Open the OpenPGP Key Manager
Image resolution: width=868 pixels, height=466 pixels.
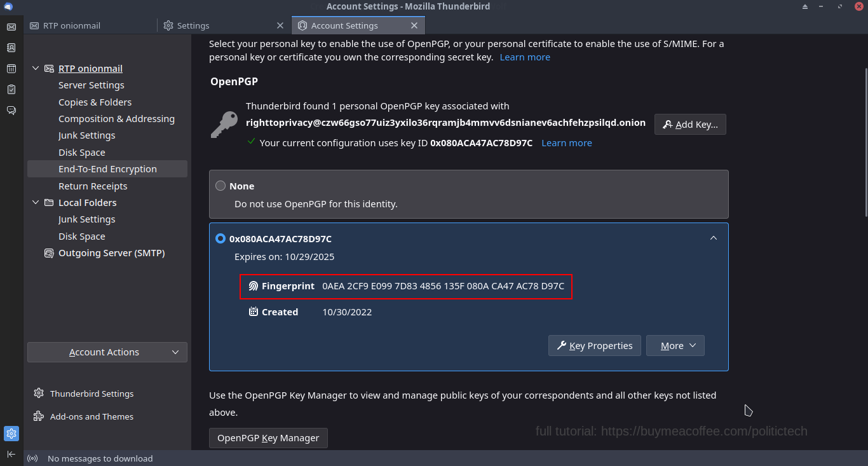click(268, 438)
